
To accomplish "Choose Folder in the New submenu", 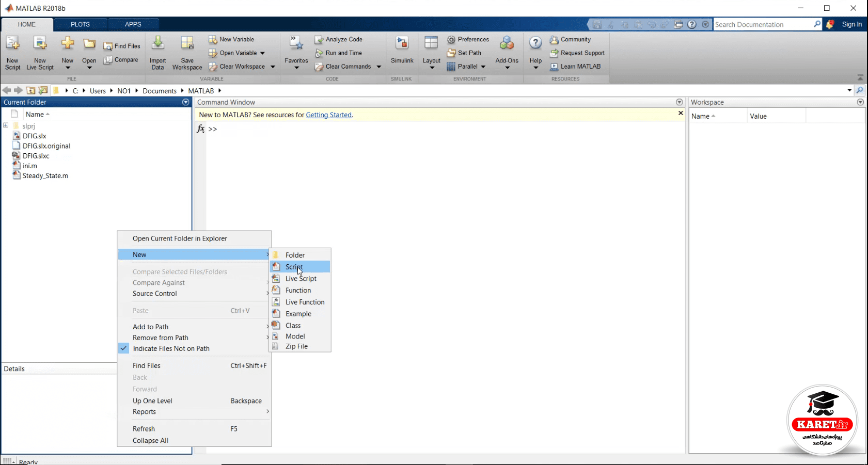I will [300, 255].
